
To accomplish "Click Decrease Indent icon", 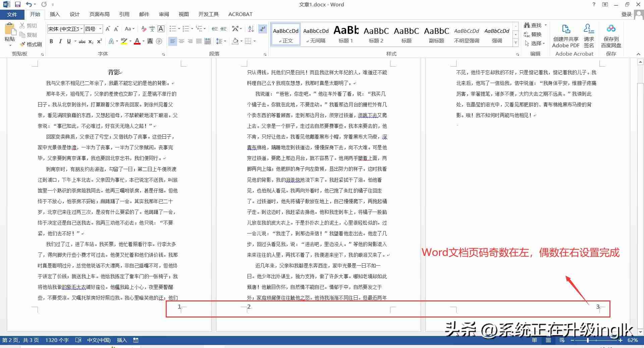I will point(215,29).
